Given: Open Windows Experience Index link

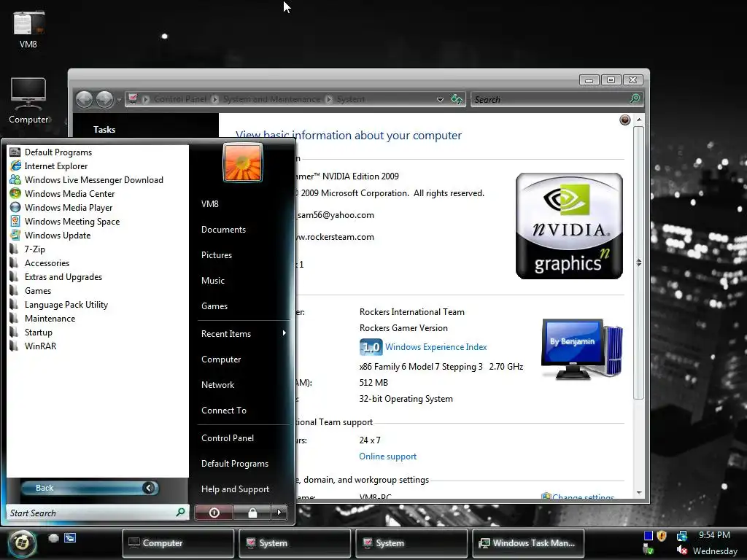Looking at the screenshot, I should click(x=436, y=347).
